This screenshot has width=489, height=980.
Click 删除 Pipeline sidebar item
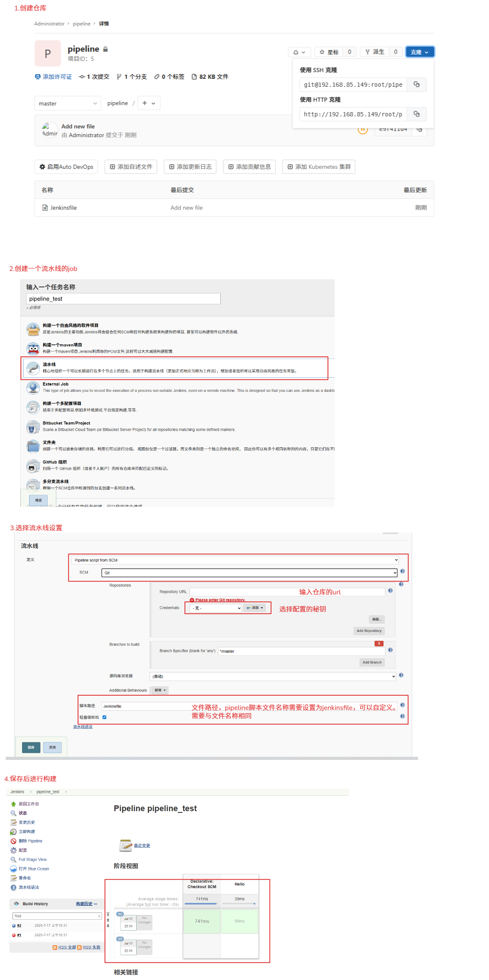point(30,841)
